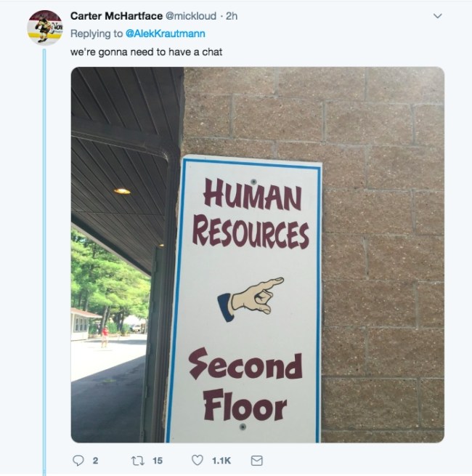Click the tweet text about having a chat
The image size is (472, 476).
(x=146, y=52)
